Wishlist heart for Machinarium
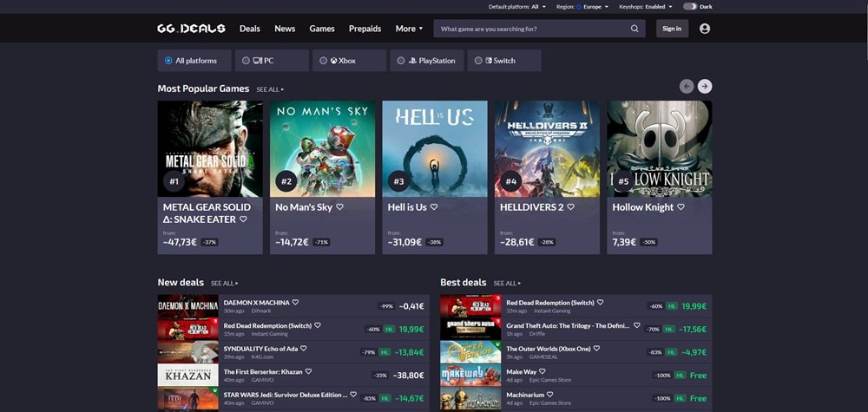 [549, 395]
